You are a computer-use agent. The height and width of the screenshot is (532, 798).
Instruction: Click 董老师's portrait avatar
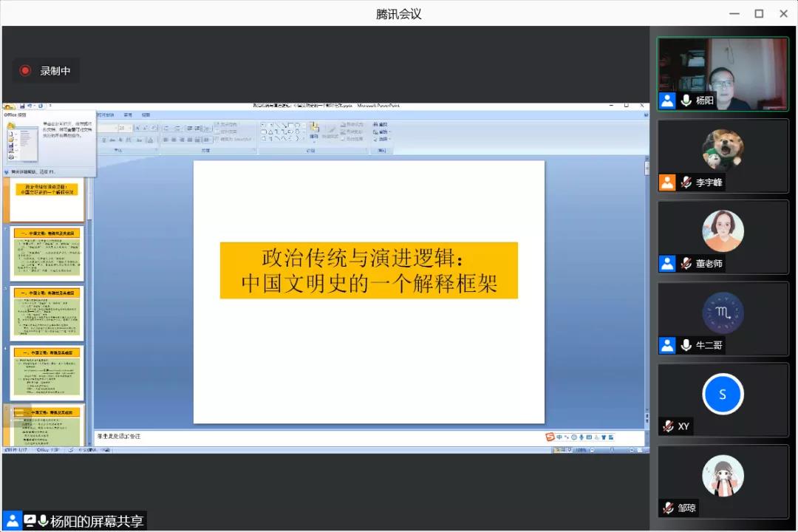723,231
